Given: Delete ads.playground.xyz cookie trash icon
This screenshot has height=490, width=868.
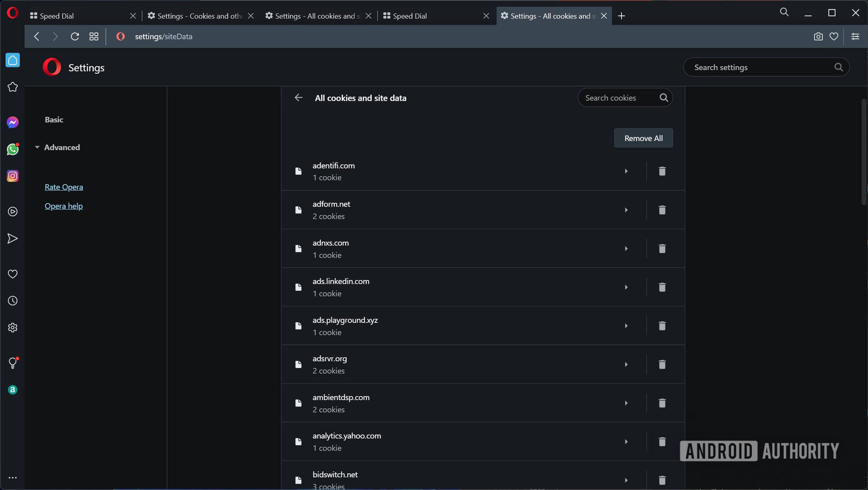Looking at the screenshot, I should [662, 326].
